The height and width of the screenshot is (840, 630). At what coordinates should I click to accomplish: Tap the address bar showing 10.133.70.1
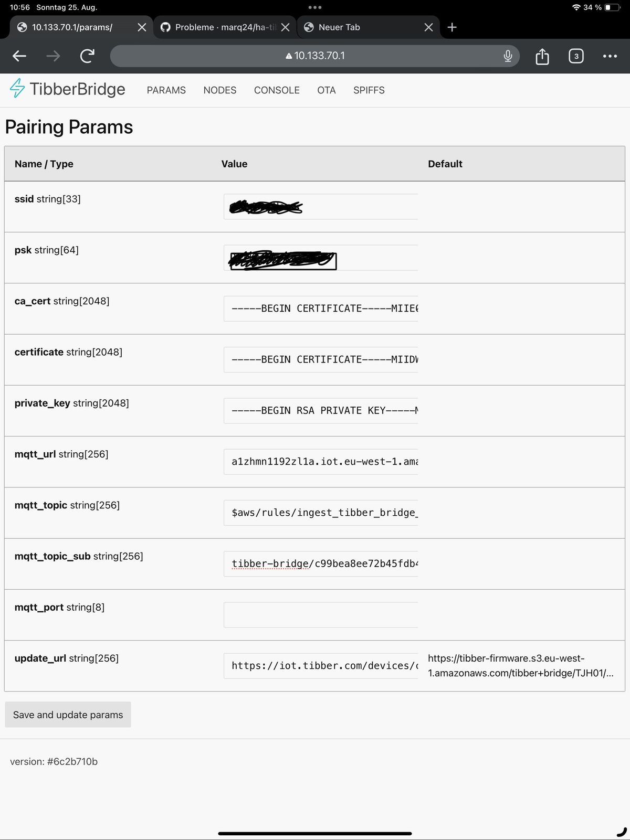(315, 56)
